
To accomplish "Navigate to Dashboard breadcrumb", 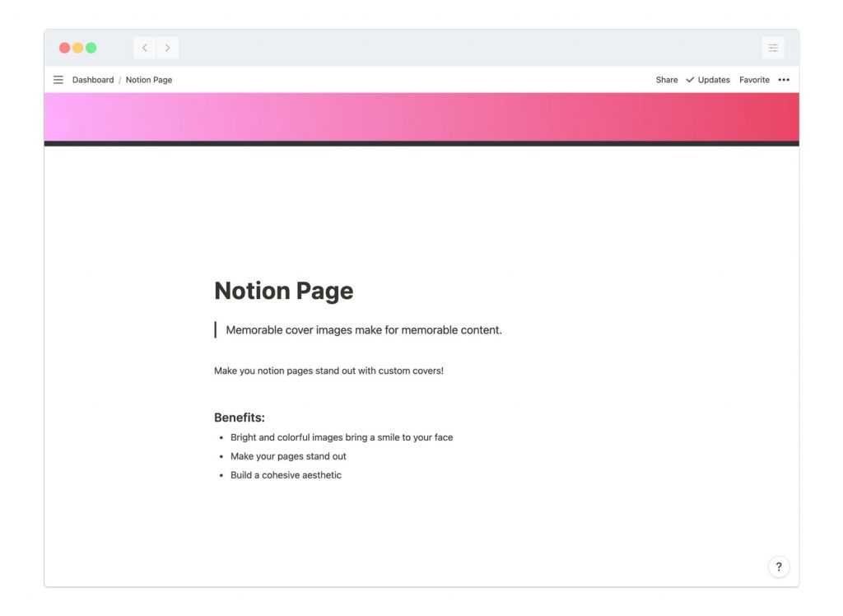I will (x=93, y=80).
